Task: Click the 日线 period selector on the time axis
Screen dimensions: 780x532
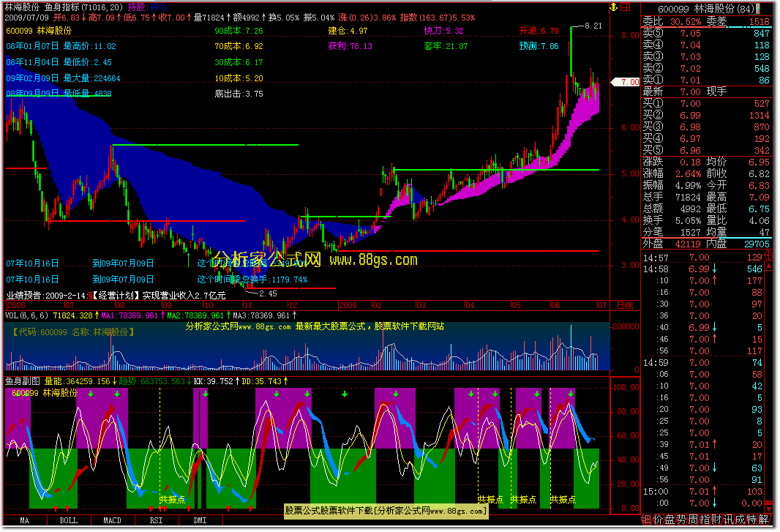Action: (x=625, y=305)
